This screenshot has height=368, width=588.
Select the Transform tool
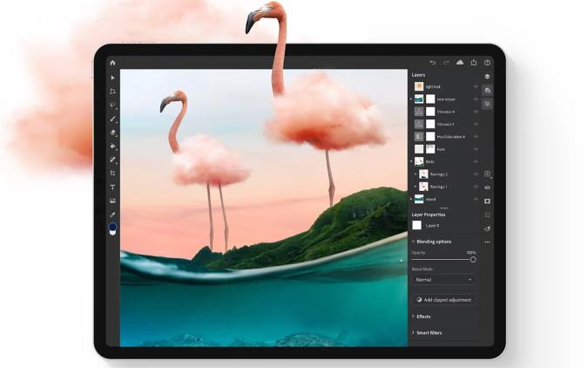[112, 92]
